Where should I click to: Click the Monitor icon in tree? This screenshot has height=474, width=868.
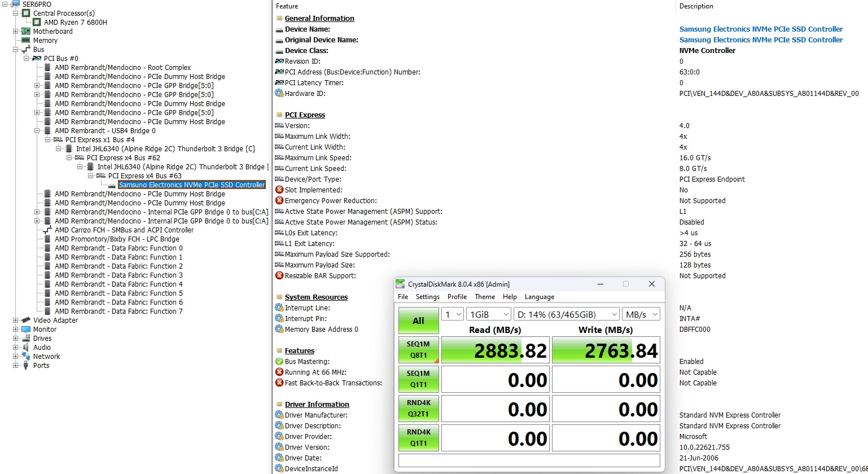point(26,329)
